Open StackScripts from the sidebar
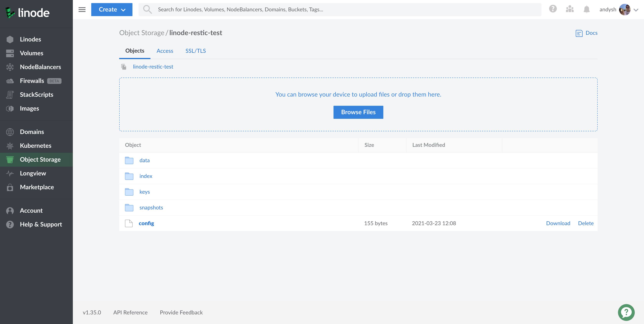The image size is (644, 324). [x=36, y=94]
